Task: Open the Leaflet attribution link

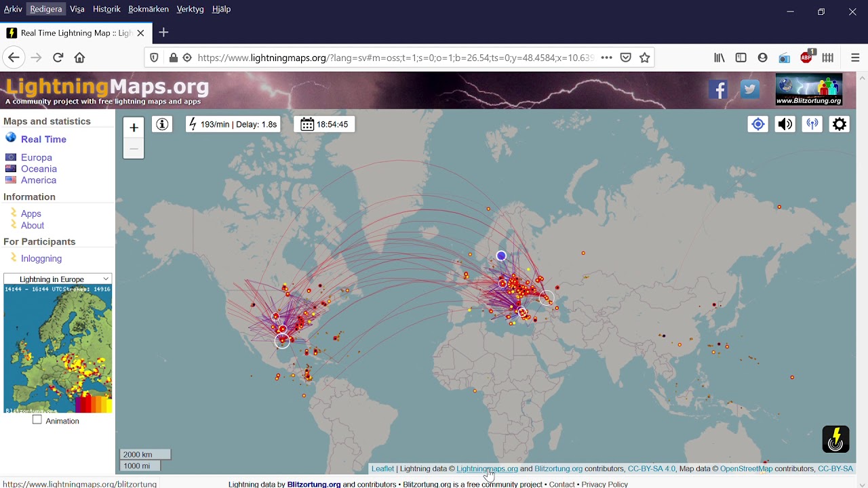Action: point(382,468)
